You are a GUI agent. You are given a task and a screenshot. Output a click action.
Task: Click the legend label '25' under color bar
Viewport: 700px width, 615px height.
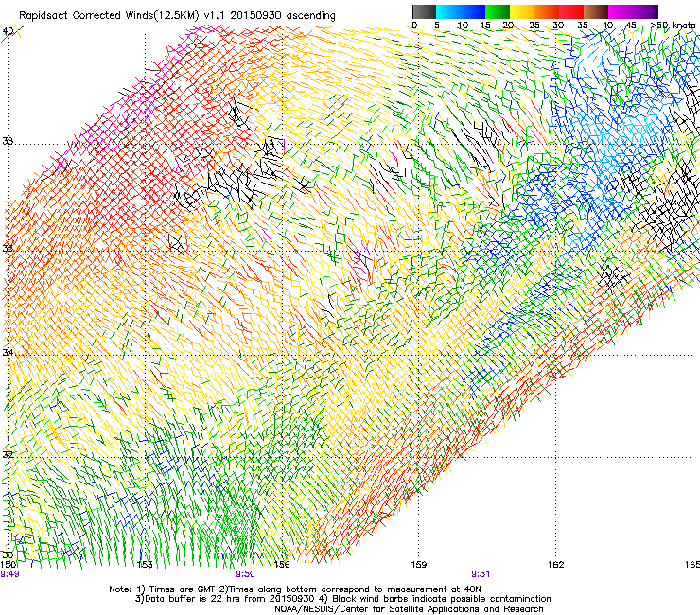(534, 26)
